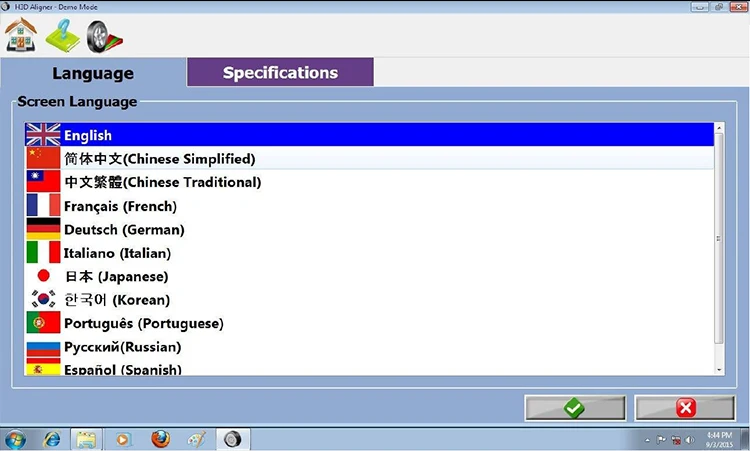Click the language list scrollbar thumb
The image size is (750, 451).
point(718,238)
